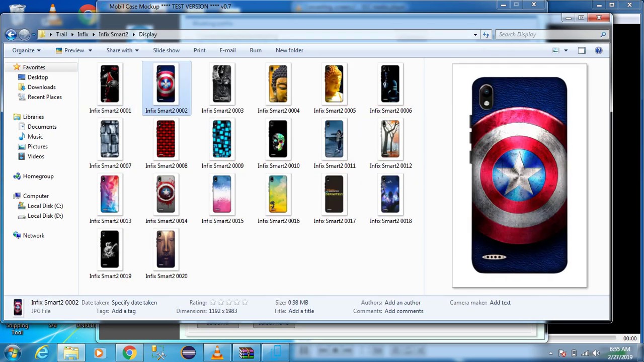644x362 pixels.
Task: Launch Internet Explorer from the taskbar
Action: 42,353
